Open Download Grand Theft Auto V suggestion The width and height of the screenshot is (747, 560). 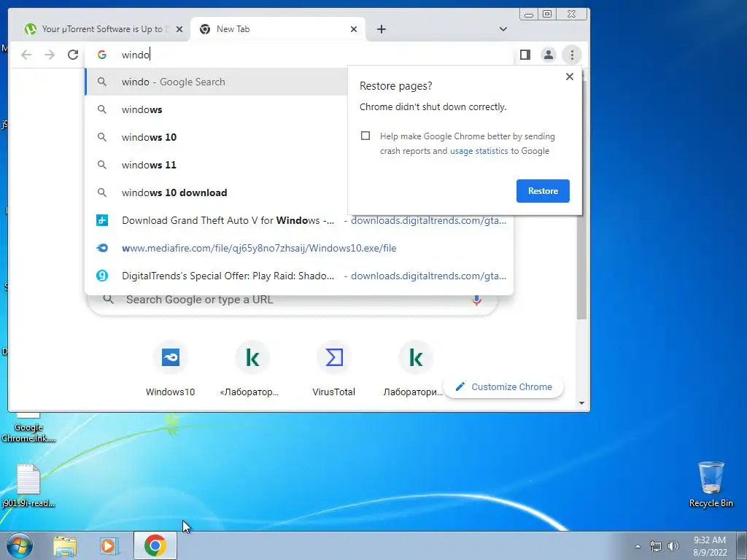pyautogui.click(x=299, y=220)
